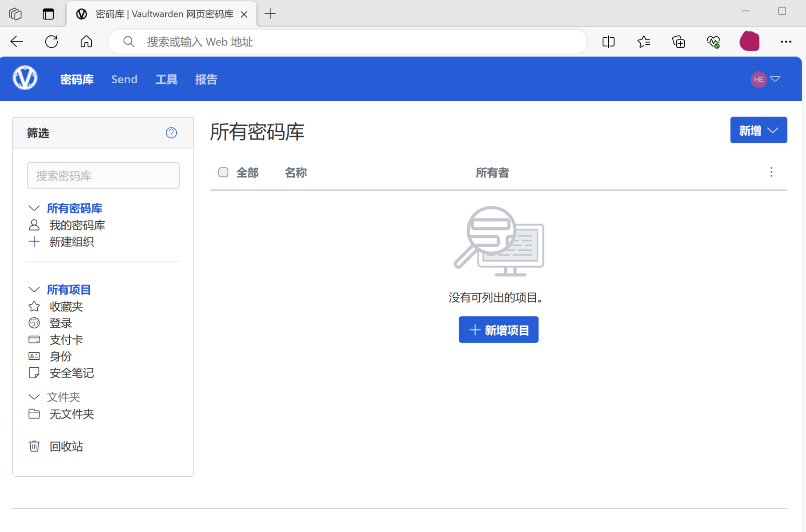Viewport: 806px width, 532px height.
Task: Collapse the 文件夹 section
Action: click(x=34, y=397)
